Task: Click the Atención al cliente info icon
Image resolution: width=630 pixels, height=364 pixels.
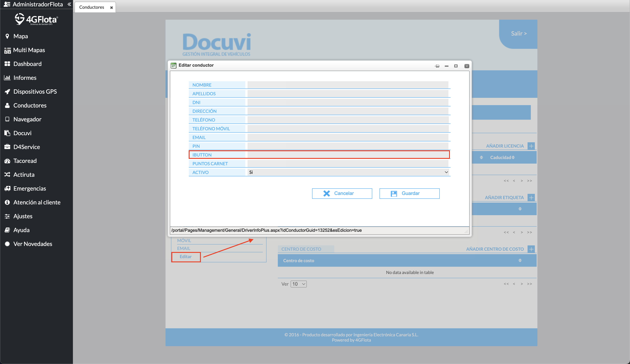Action: (x=7, y=202)
